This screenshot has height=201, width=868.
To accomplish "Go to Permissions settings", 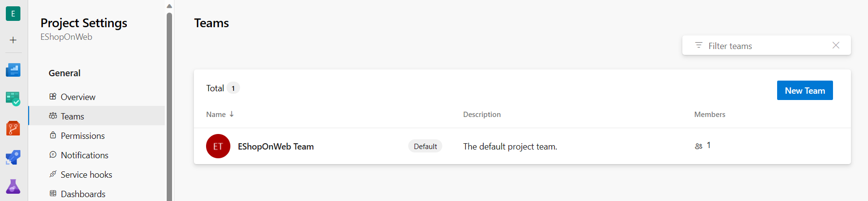I will (x=83, y=135).
